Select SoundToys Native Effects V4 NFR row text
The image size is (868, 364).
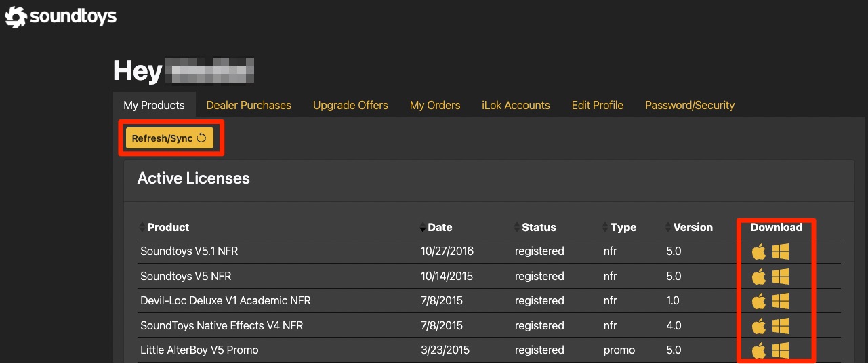point(222,325)
